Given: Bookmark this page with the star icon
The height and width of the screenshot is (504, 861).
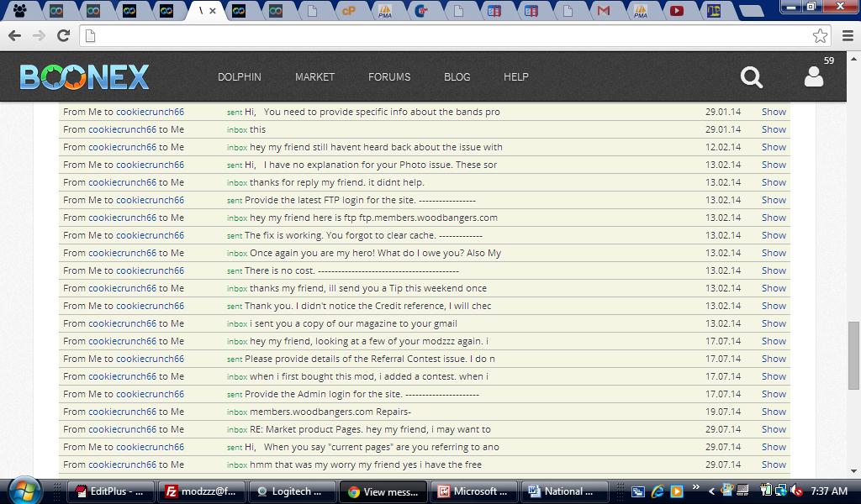Looking at the screenshot, I should tap(820, 35).
